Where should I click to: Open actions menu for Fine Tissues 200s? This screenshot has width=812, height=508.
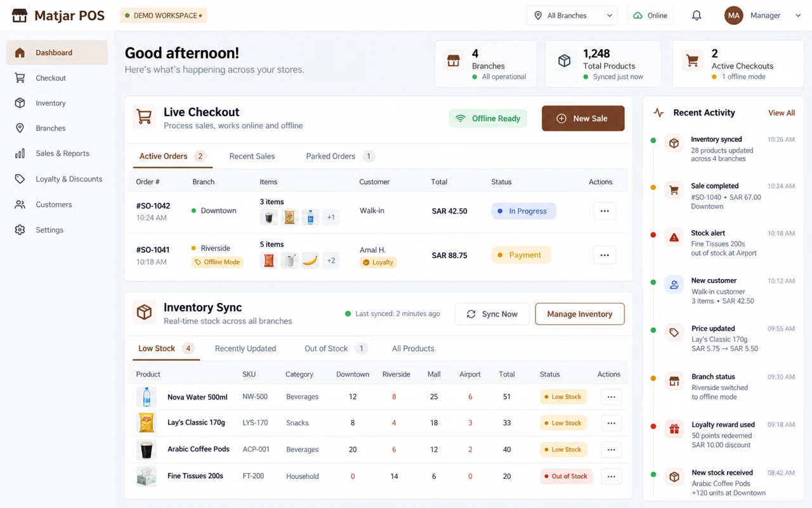click(611, 476)
